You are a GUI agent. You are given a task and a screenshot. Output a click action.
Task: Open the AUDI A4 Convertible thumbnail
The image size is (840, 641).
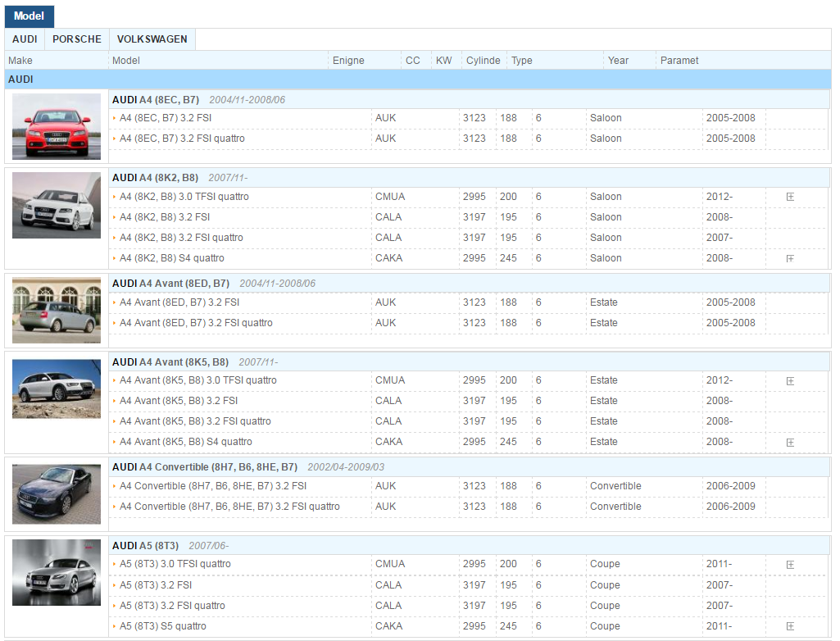pos(57,494)
